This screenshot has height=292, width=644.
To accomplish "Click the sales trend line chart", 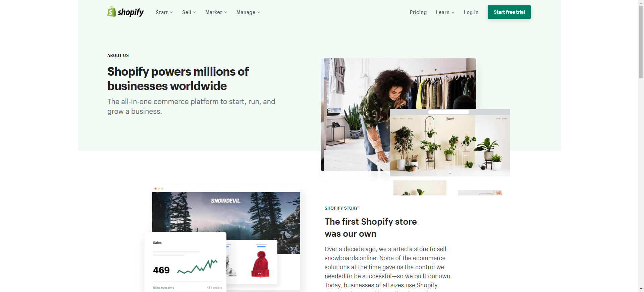I will 197,267.
